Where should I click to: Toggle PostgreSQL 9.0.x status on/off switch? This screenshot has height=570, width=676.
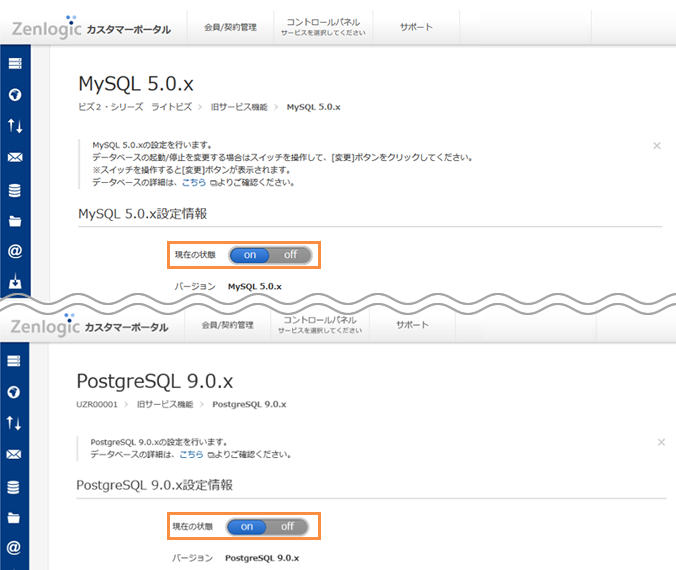click(267, 526)
